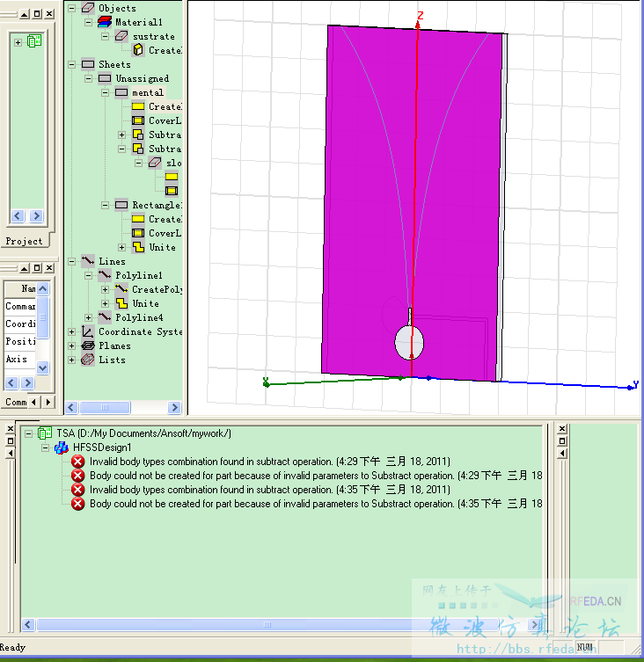This screenshot has width=644, height=662.
Task: Click the Axis property row
Action: 20,359
